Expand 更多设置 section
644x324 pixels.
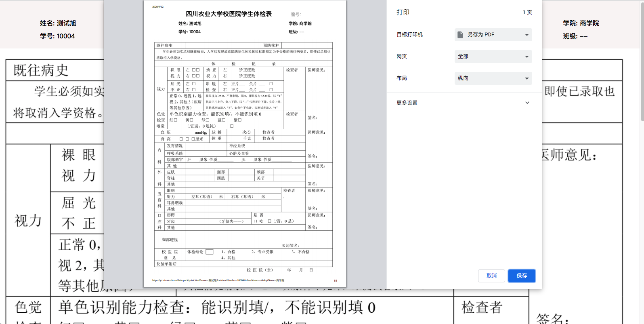464,103
